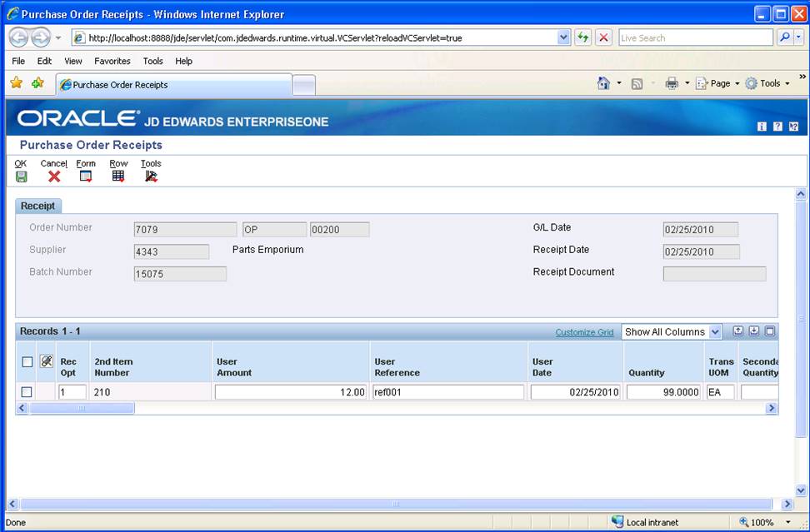Click the Receipt Document input field

coord(714,274)
